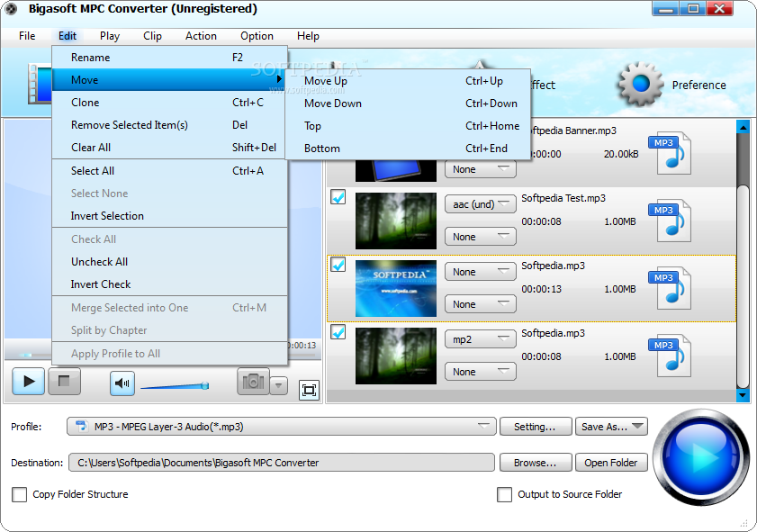Screen dimensions: 757x532
Task: Choose Uncheck All menu item
Action: (169, 262)
